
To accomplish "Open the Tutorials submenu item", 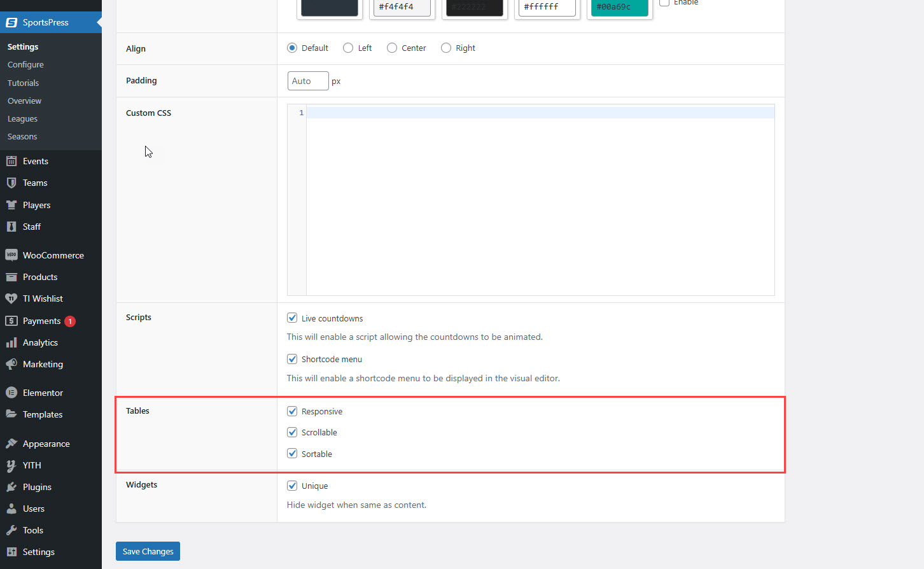I will pyautogui.click(x=23, y=83).
